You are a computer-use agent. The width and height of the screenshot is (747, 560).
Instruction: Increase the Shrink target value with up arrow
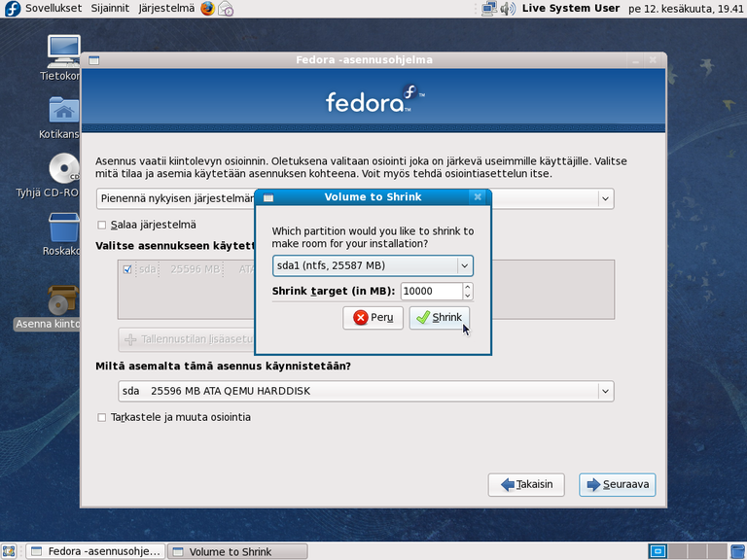468,287
